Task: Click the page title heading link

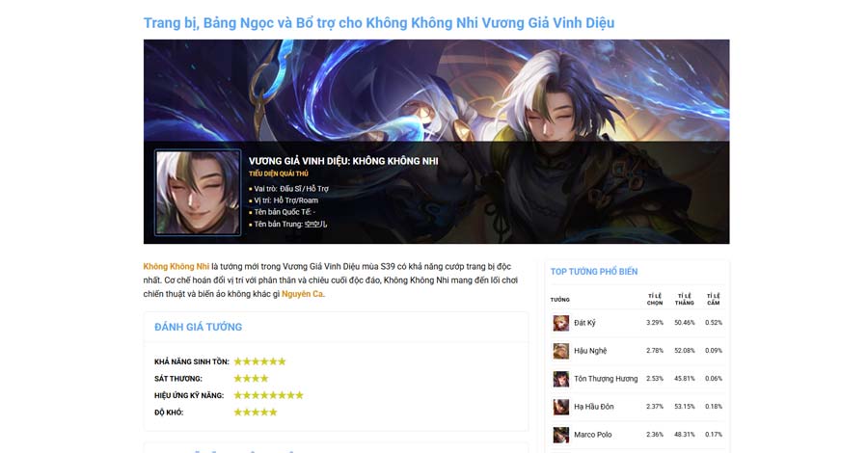Action: click(379, 23)
